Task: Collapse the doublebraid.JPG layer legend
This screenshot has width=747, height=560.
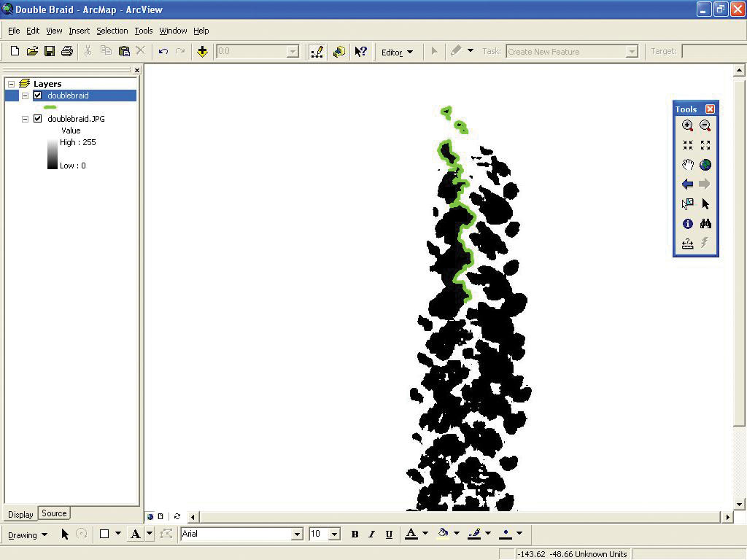Action: point(26,119)
